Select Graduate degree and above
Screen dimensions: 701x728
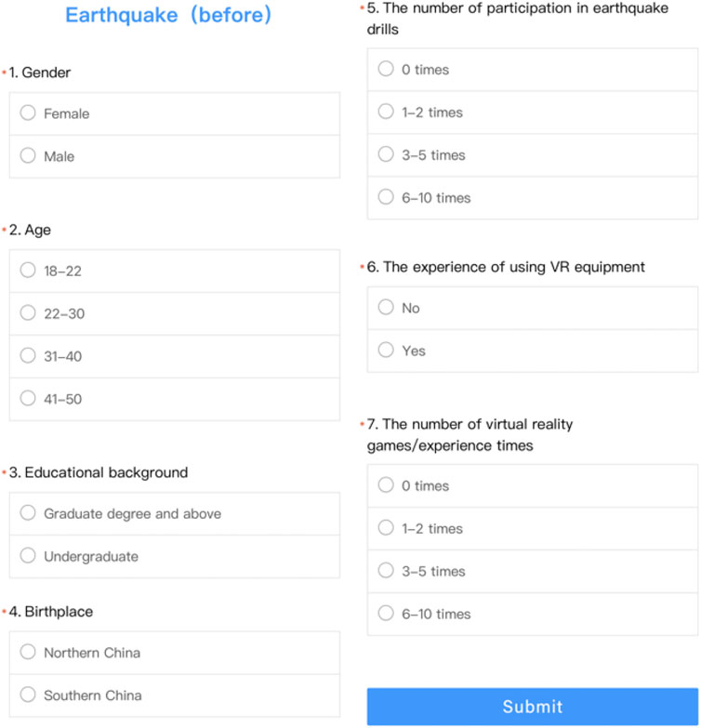[x=28, y=513]
